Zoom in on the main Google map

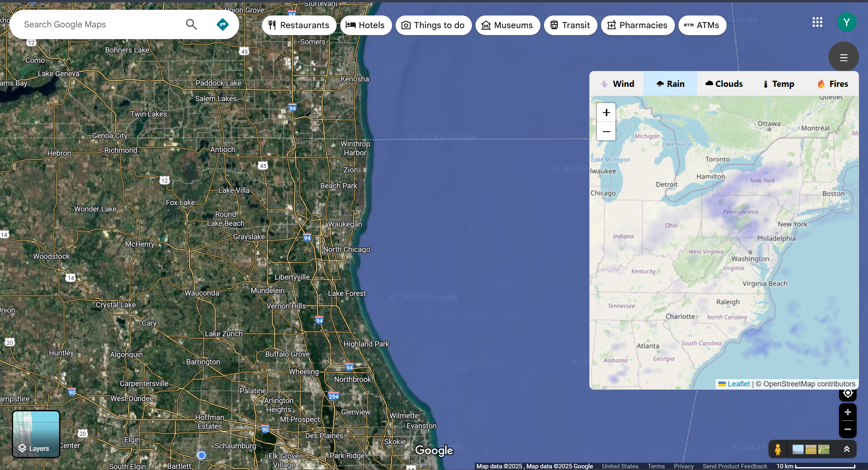point(848,412)
